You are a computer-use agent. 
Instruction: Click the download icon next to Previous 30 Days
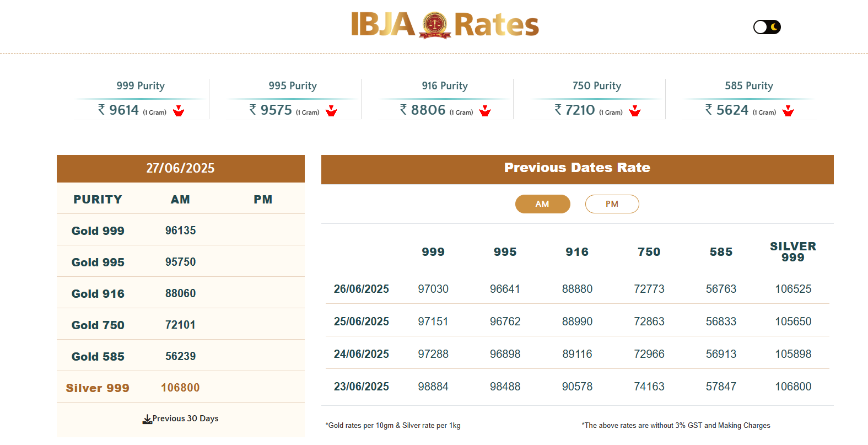147,419
